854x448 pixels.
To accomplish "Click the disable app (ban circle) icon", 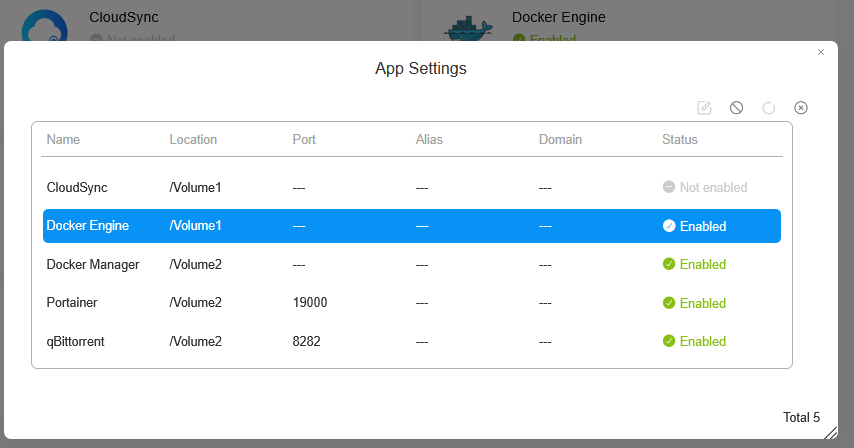I will 736,108.
